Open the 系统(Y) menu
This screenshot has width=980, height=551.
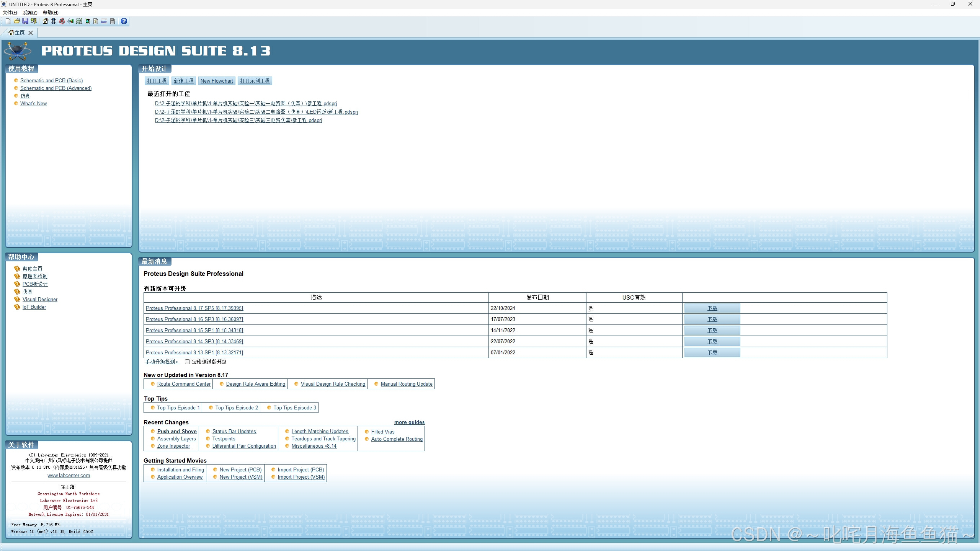tap(29, 13)
